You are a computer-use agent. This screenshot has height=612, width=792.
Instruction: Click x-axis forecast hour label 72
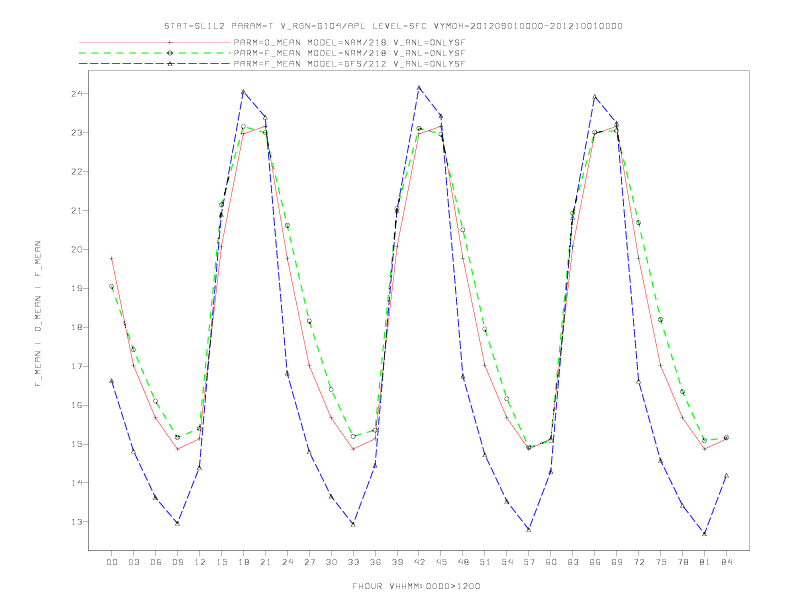point(638,562)
